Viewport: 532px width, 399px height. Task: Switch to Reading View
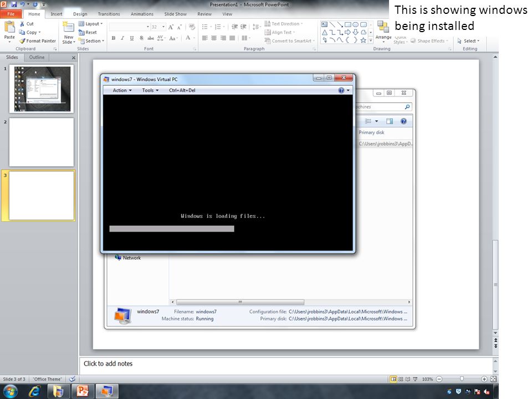pyautogui.click(x=408, y=379)
